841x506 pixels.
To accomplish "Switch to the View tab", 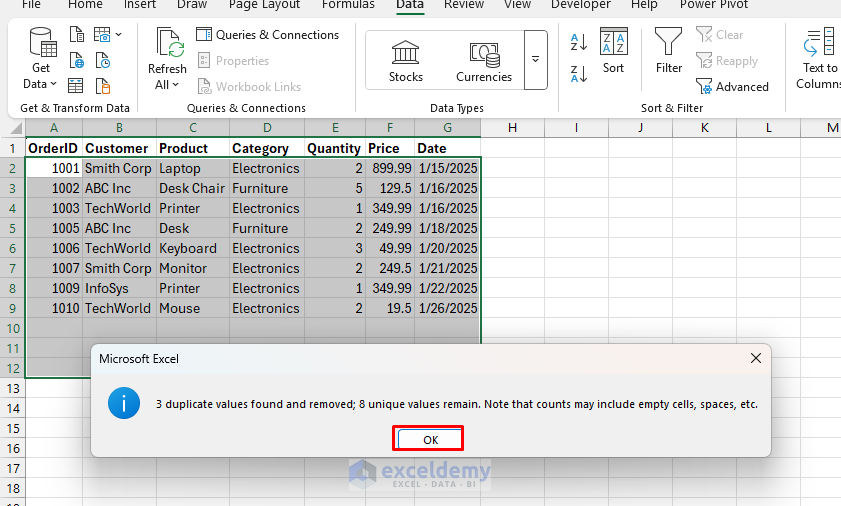I will pyautogui.click(x=517, y=5).
